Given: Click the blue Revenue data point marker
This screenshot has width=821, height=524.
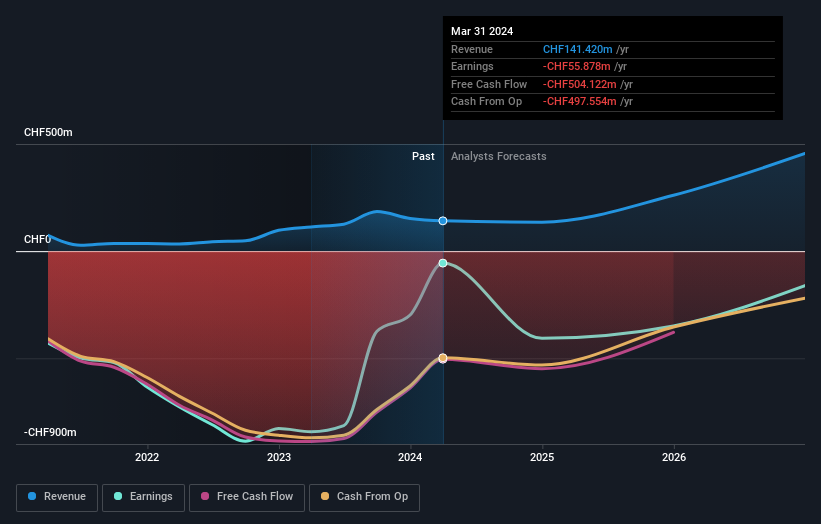Looking at the screenshot, I should [443, 221].
